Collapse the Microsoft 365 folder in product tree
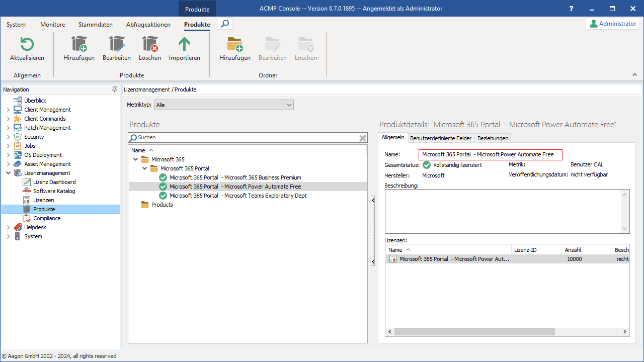 [x=135, y=159]
